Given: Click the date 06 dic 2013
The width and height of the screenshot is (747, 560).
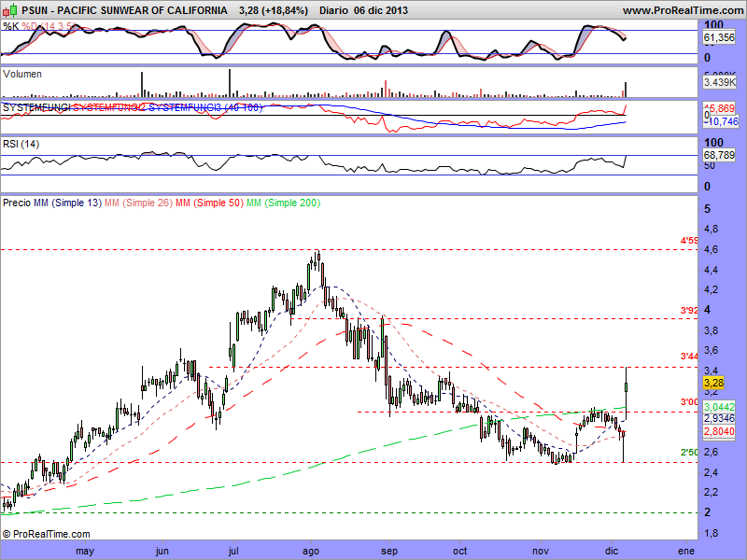Looking at the screenshot, I should (x=381, y=10).
